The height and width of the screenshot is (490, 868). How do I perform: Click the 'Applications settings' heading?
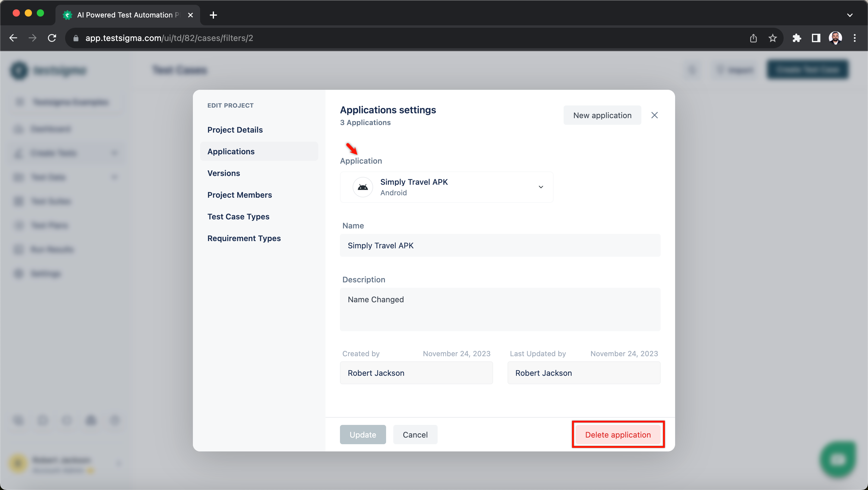tap(388, 110)
